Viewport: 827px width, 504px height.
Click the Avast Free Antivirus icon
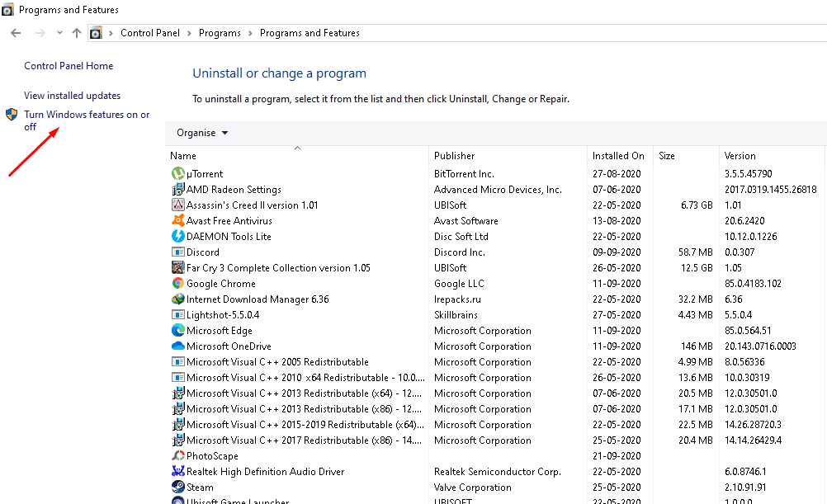tap(177, 221)
